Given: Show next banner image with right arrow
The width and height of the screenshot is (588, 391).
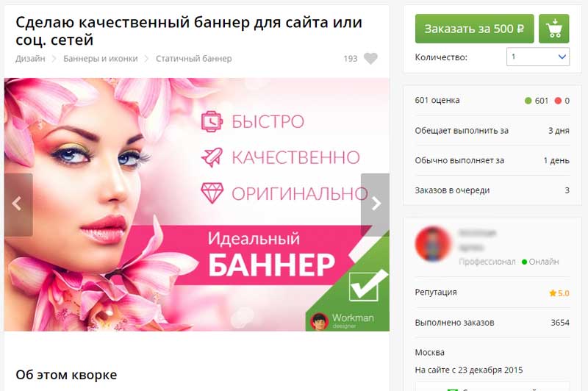Looking at the screenshot, I should (375, 204).
